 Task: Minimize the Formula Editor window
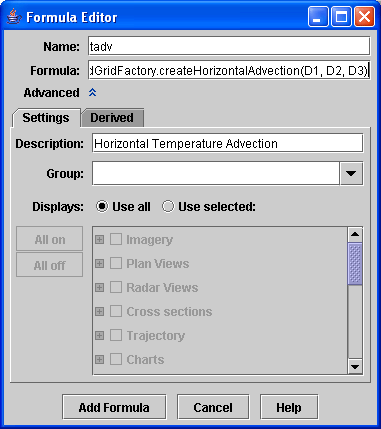[x=318, y=17]
